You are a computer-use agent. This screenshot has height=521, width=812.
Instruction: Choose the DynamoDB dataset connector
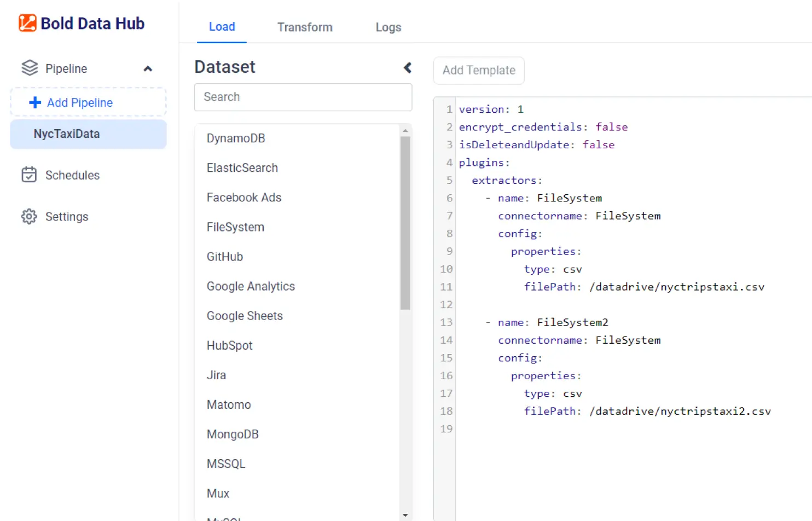236,138
